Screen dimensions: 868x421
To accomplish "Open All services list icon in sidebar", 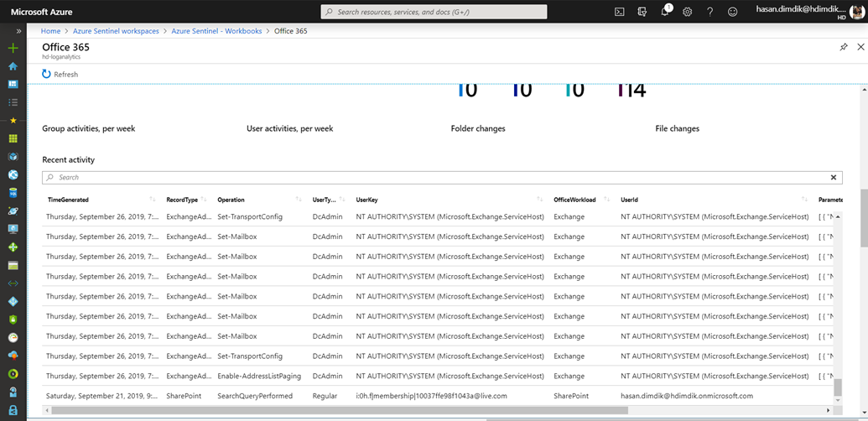I will tap(13, 102).
